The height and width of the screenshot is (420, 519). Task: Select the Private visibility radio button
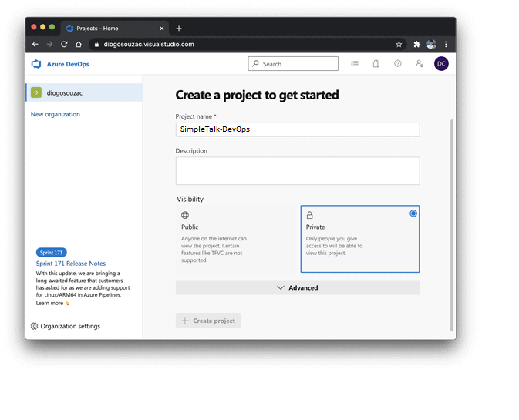pyautogui.click(x=413, y=213)
